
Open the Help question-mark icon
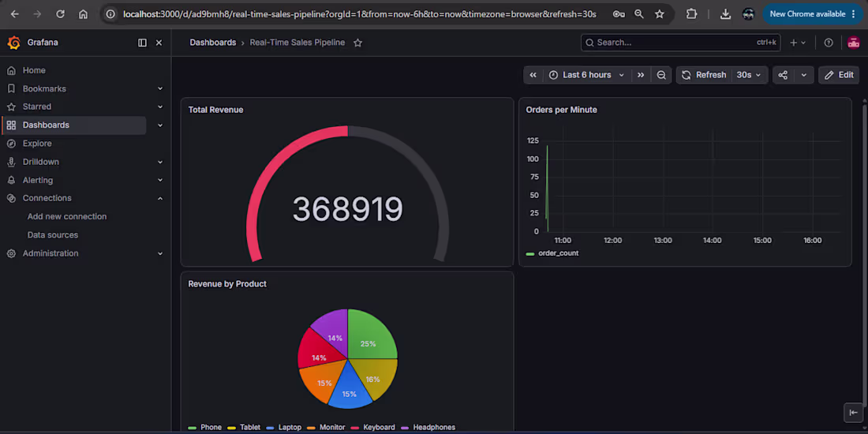[828, 43]
